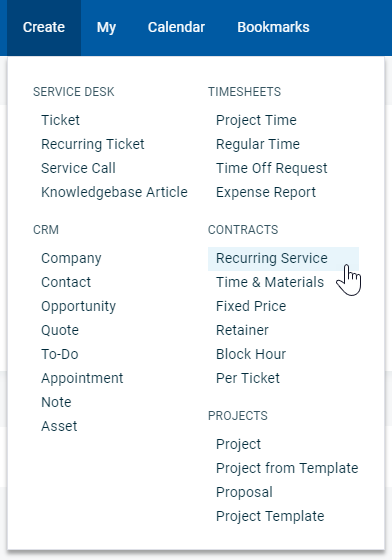This screenshot has height=560, width=392.
Task: Select Recurring Ticket under Service Desk
Action: [x=93, y=144]
